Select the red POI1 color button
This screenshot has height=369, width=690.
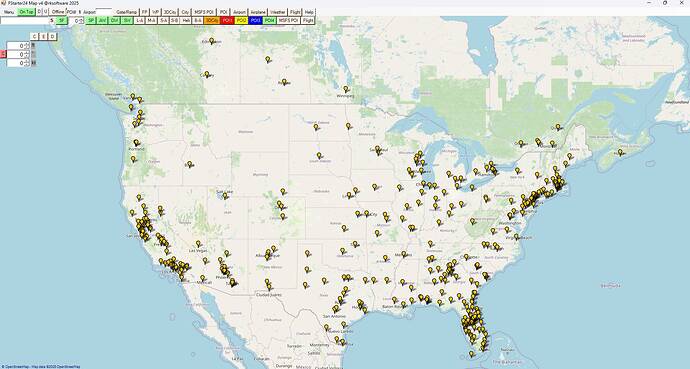(227, 20)
